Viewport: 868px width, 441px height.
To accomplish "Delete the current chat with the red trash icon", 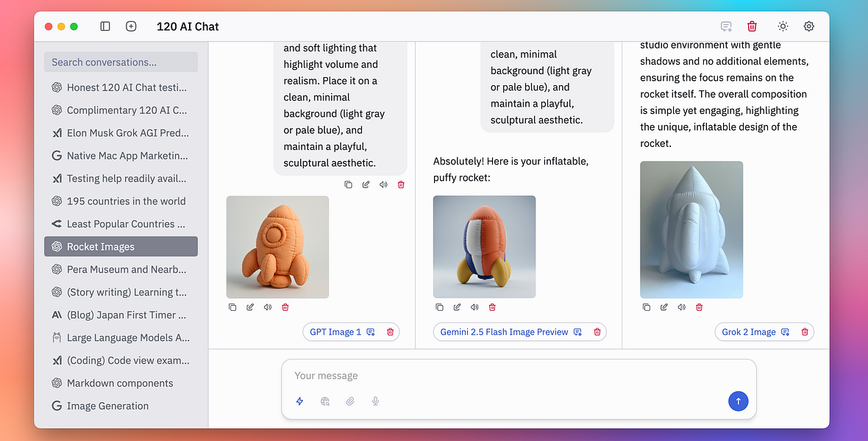I will pyautogui.click(x=752, y=26).
